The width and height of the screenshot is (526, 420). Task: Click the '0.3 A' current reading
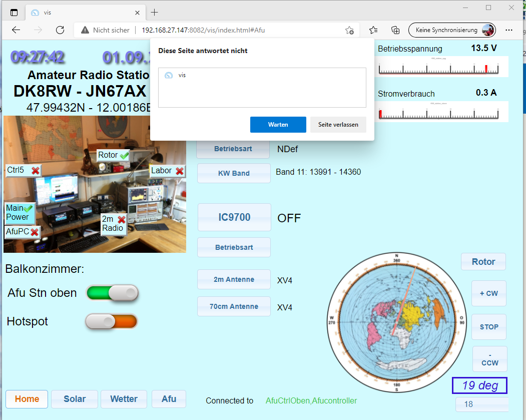(x=486, y=93)
